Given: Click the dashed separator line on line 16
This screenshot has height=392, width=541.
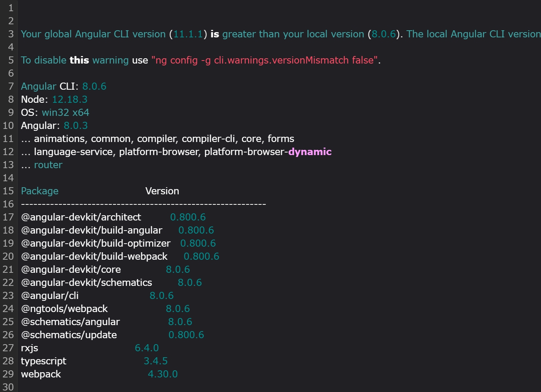Looking at the screenshot, I should click(x=144, y=204).
